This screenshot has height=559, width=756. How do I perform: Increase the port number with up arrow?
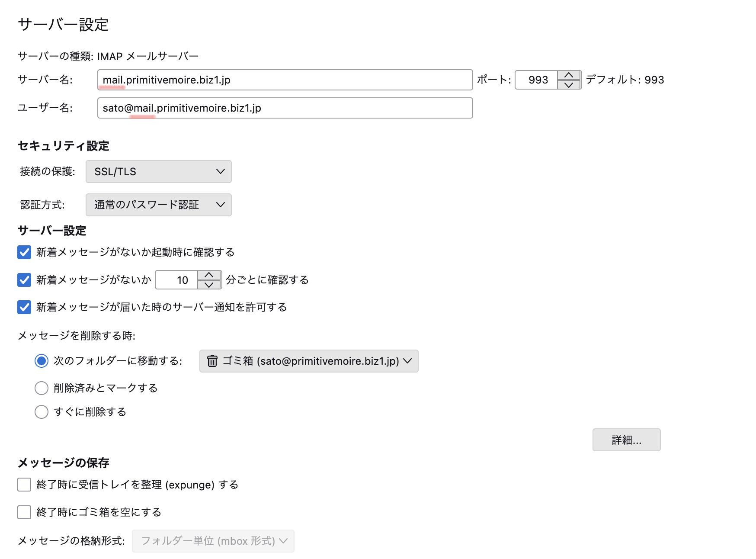[569, 75]
